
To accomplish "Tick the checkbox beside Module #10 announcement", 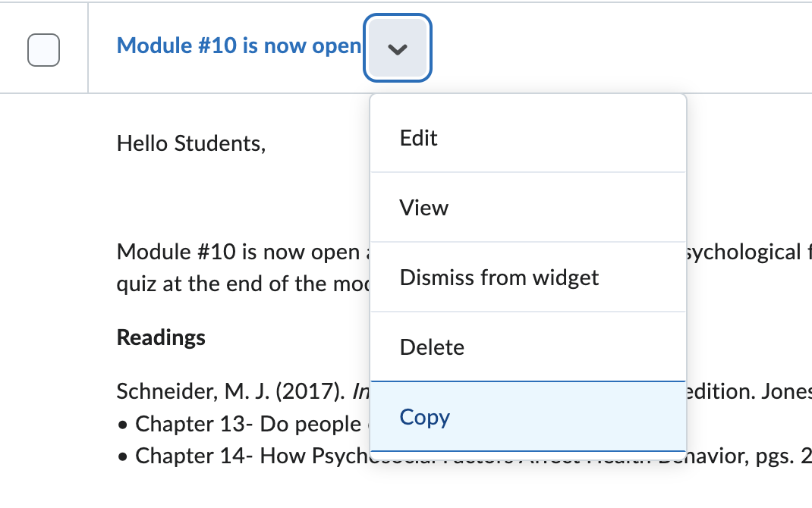I will point(43,50).
